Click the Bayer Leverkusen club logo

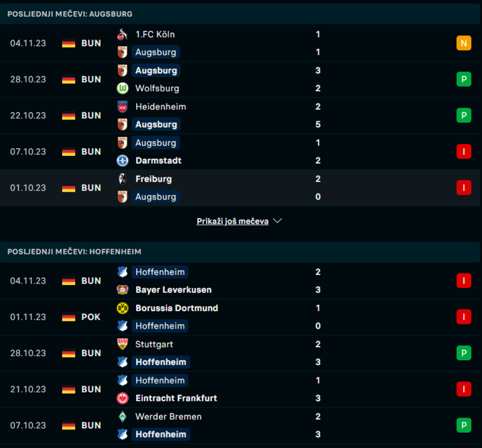tap(122, 290)
